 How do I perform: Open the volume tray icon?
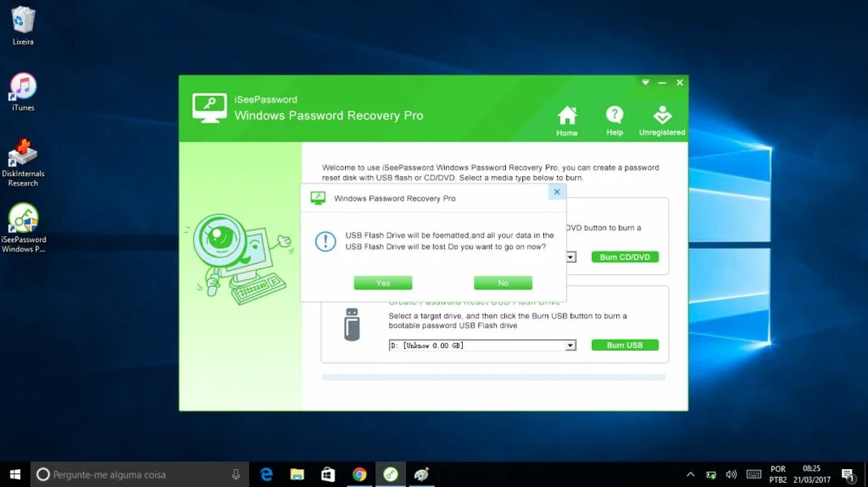(x=732, y=474)
